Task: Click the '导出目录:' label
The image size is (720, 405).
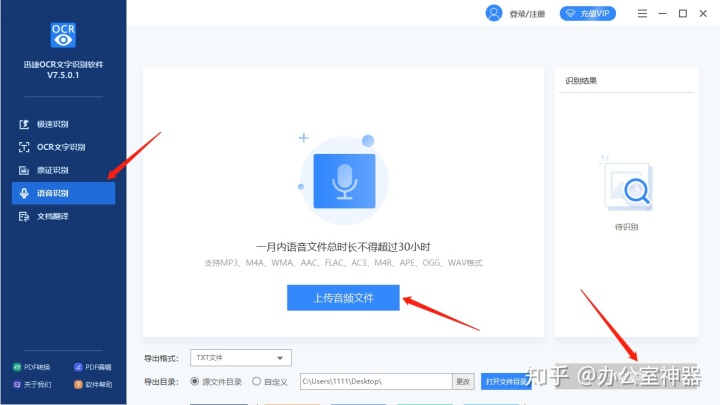Action: coord(161,382)
